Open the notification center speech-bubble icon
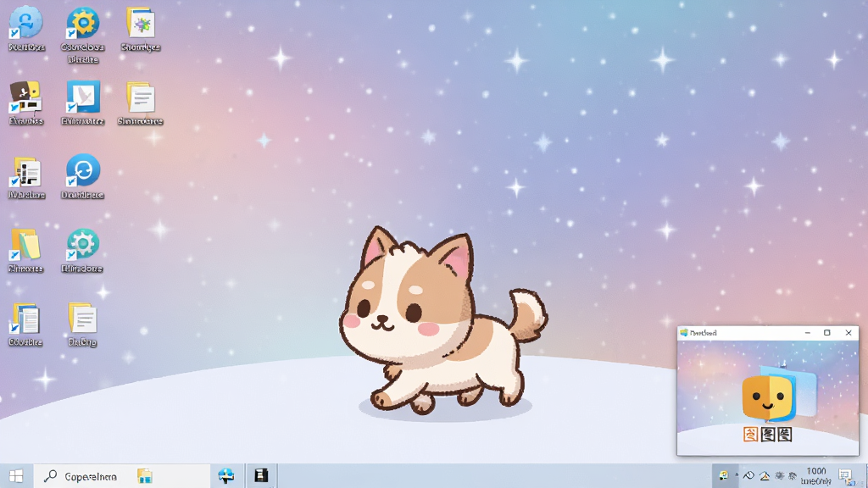The height and width of the screenshot is (488, 868). (x=845, y=476)
